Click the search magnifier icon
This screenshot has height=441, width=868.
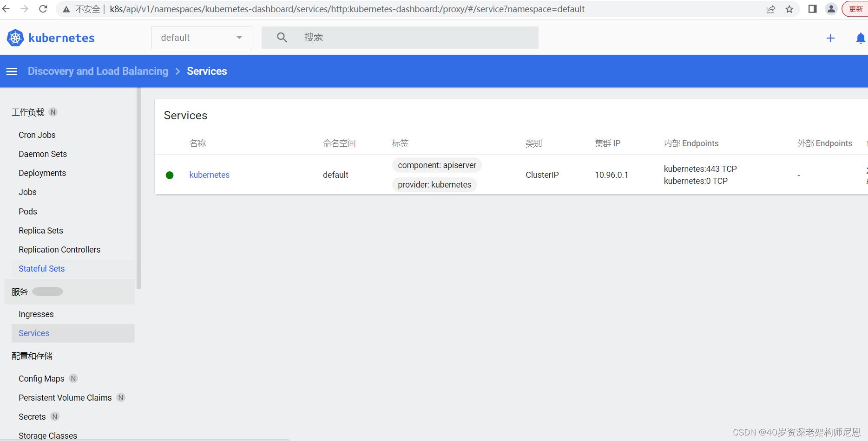pyautogui.click(x=282, y=37)
